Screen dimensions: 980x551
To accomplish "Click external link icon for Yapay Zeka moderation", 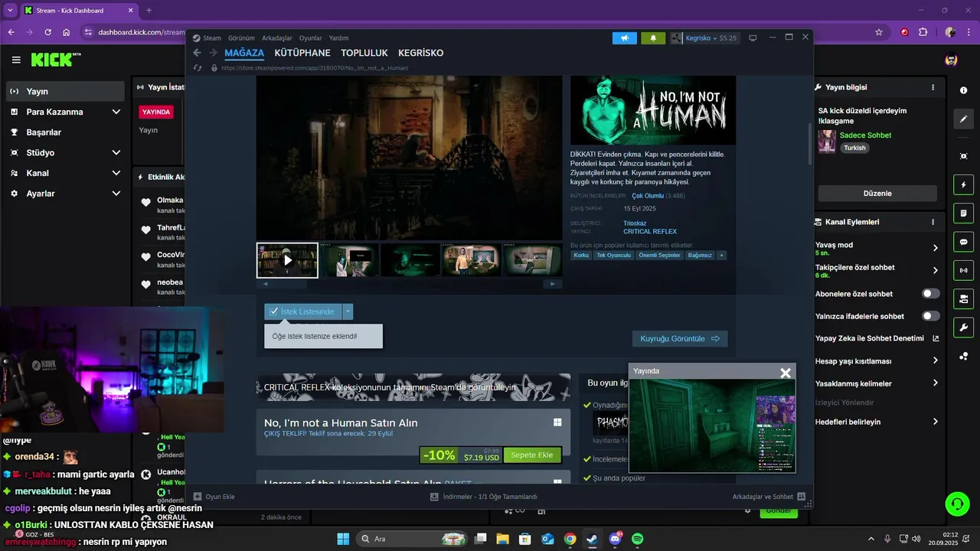I will tap(935, 338).
